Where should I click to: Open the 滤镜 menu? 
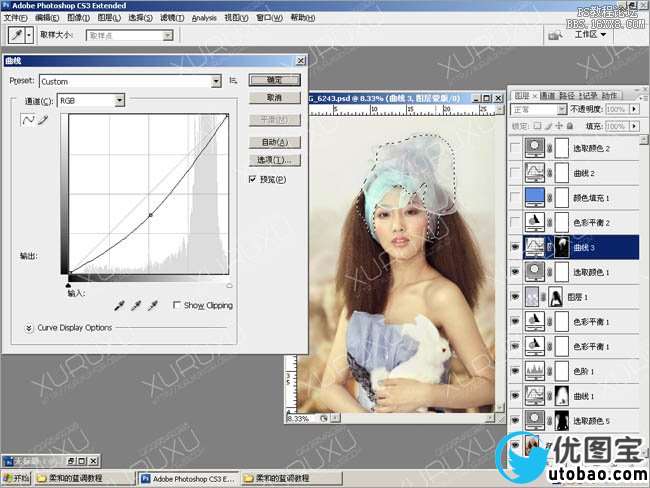coord(172,18)
